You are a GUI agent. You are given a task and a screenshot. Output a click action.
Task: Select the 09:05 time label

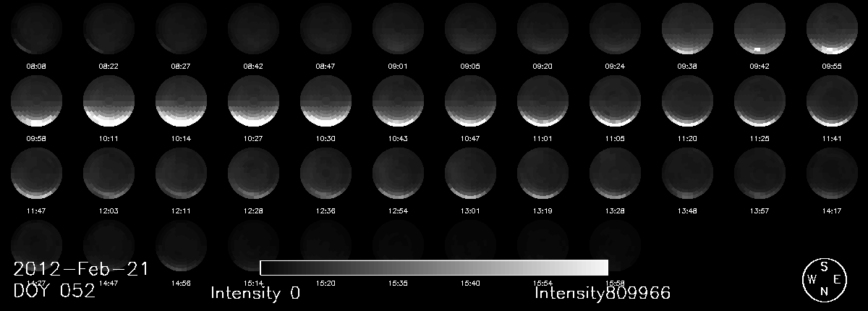click(470, 65)
